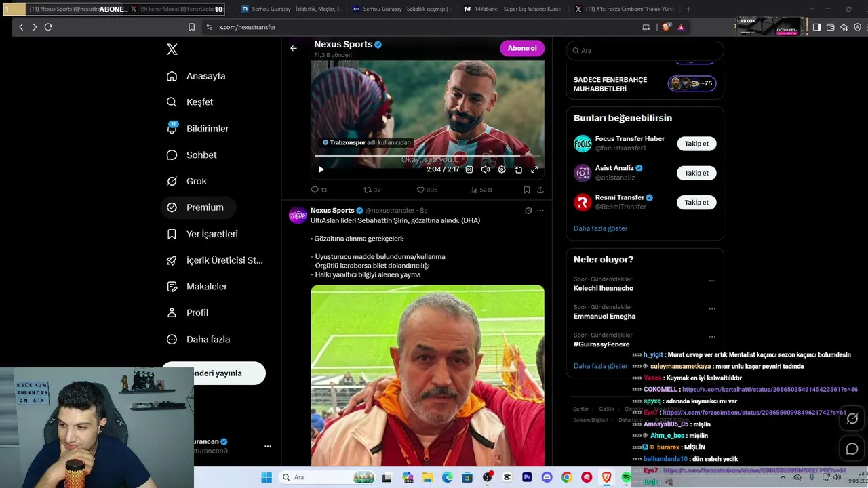Play the Trabzonspor video

[x=321, y=169]
